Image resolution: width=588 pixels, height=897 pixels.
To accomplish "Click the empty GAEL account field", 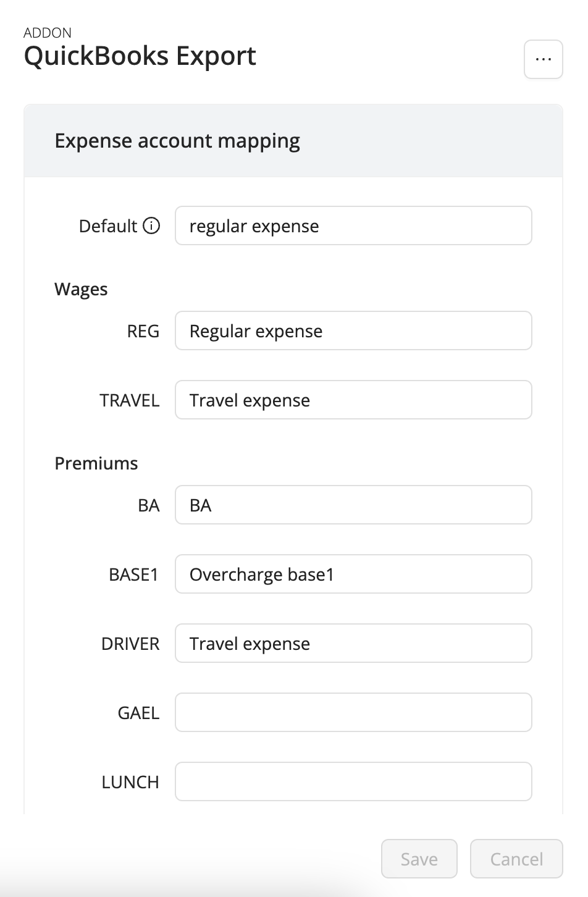I will (x=353, y=712).
